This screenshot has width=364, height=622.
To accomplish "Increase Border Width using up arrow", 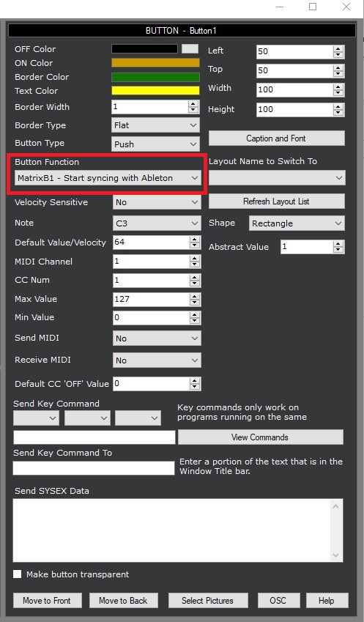I will click(193, 103).
